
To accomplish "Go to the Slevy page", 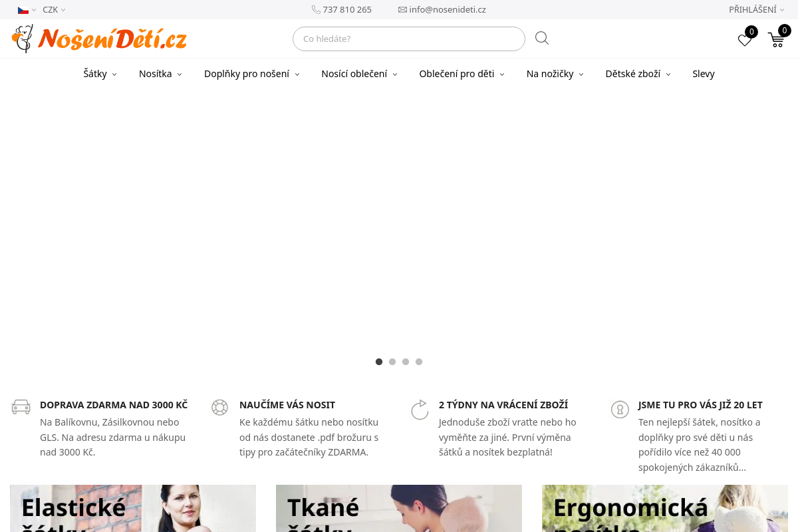I will [x=704, y=74].
